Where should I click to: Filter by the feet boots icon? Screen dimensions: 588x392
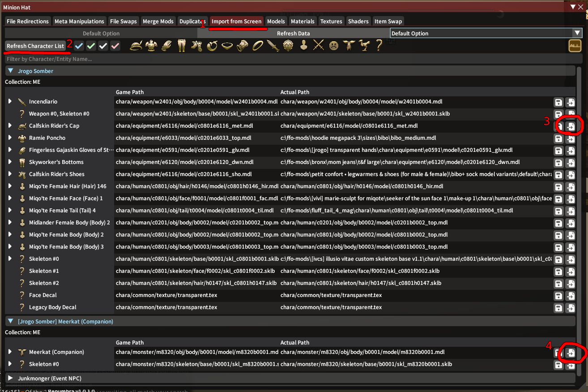click(196, 45)
